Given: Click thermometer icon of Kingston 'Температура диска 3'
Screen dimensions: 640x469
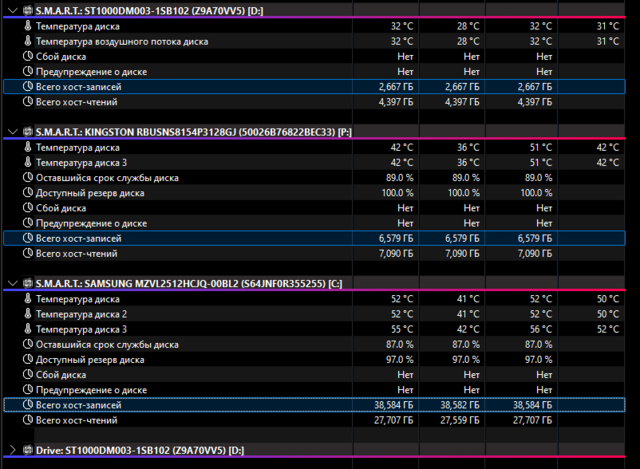Looking at the screenshot, I should click(x=26, y=162).
